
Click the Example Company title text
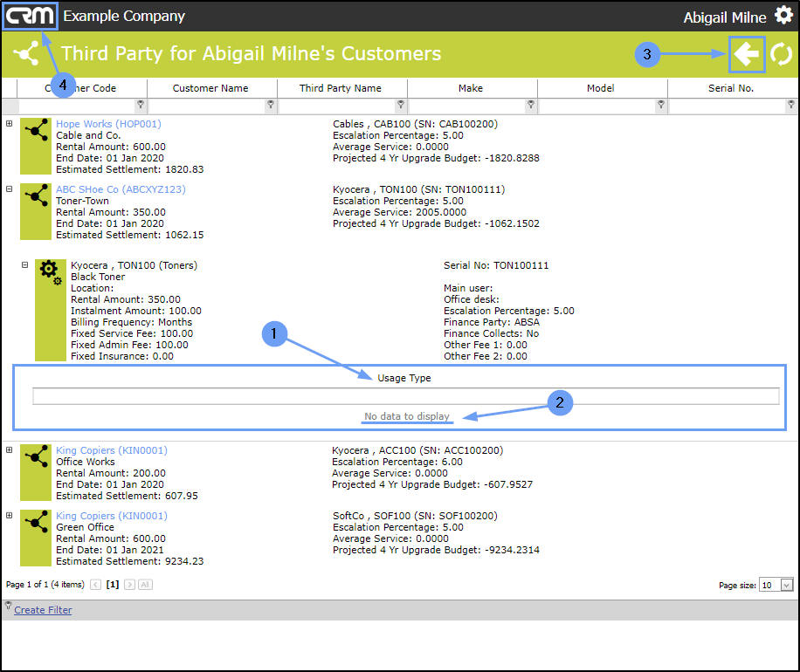(x=124, y=16)
